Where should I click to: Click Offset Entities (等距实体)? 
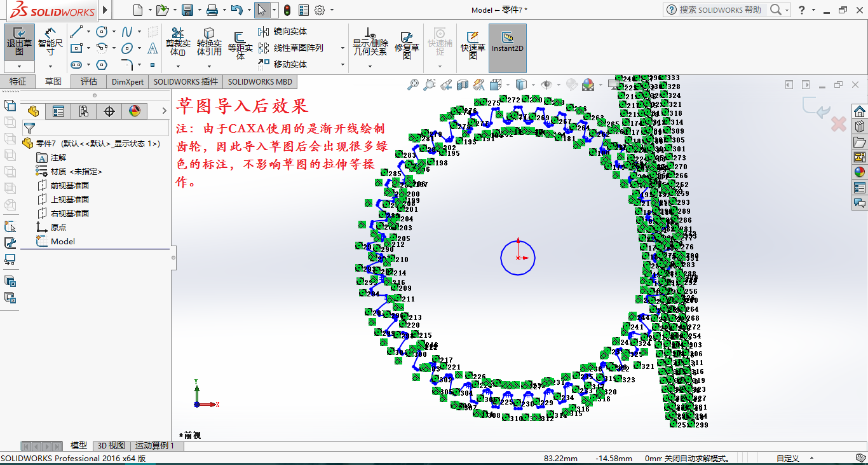pyautogui.click(x=240, y=45)
